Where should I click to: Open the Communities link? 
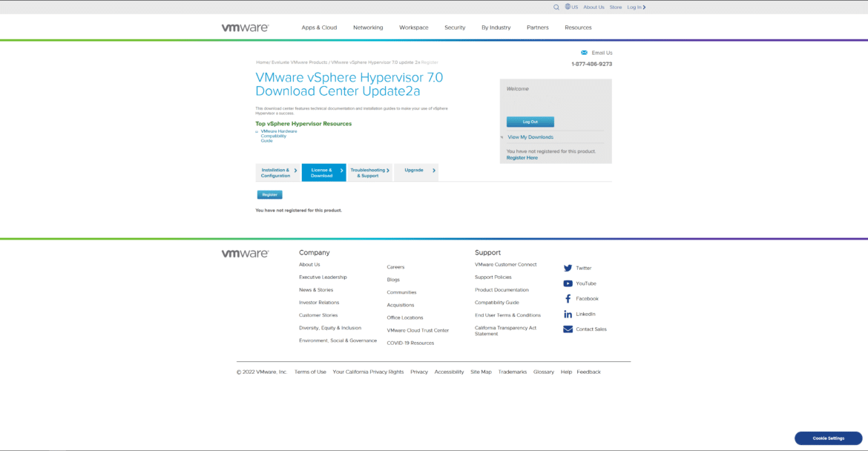click(401, 293)
